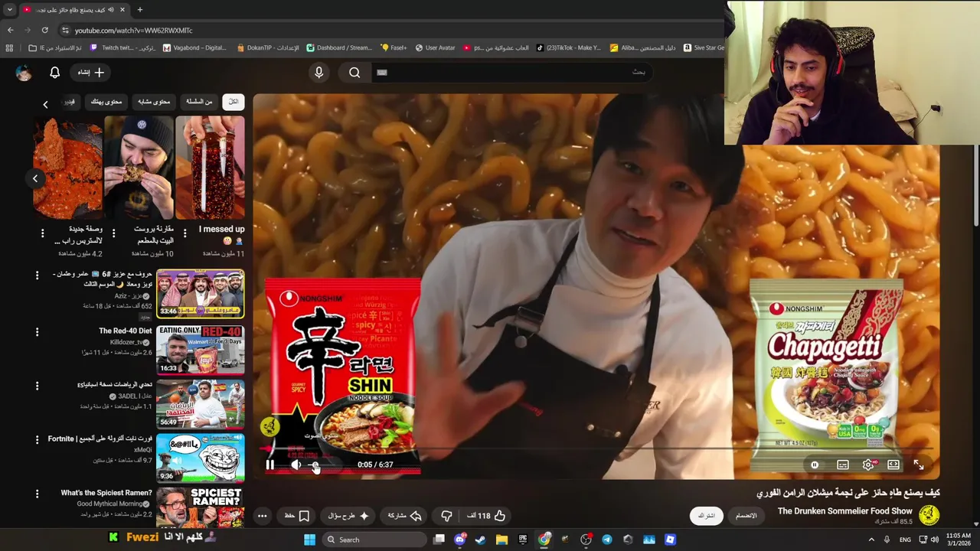This screenshot has height=551, width=980.
Task: Open the TikTok - Make Y... bookmark
Action: (x=568, y=47)
